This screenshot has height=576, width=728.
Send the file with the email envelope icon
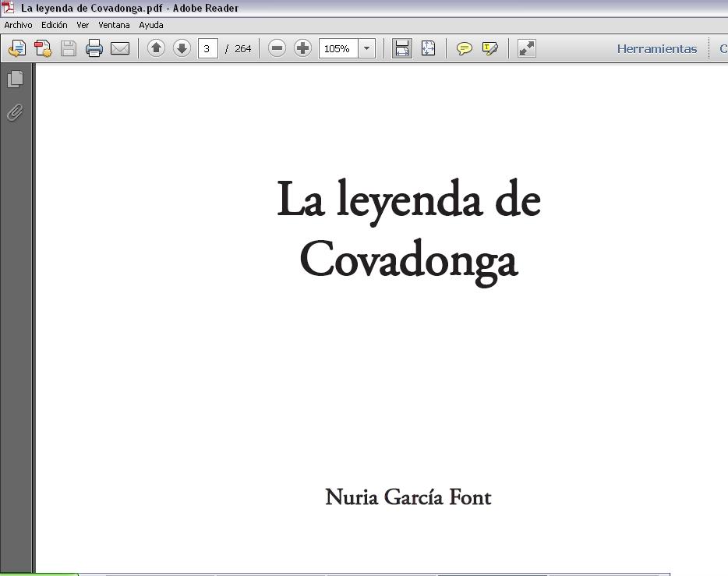click(120, 48)
